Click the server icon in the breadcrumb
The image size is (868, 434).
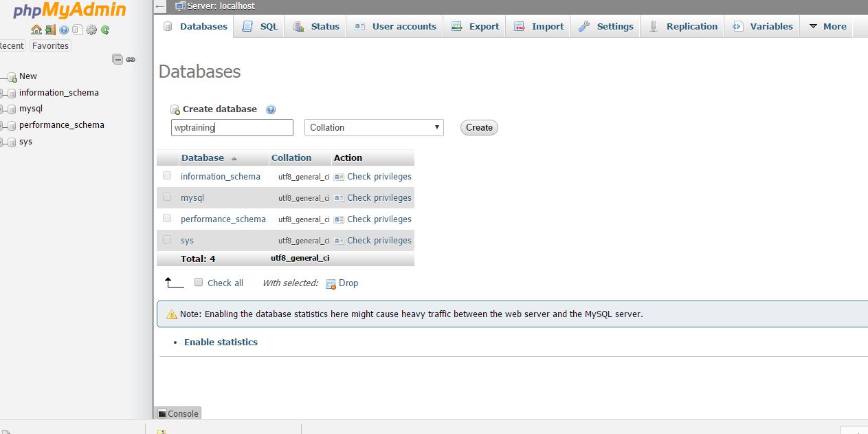point(180,6)
